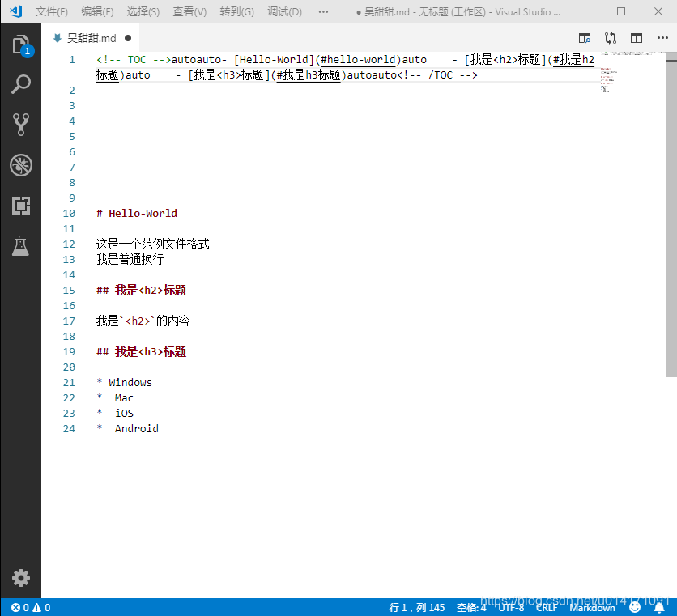Maximize the VS Code window

[x=621, y=11]
